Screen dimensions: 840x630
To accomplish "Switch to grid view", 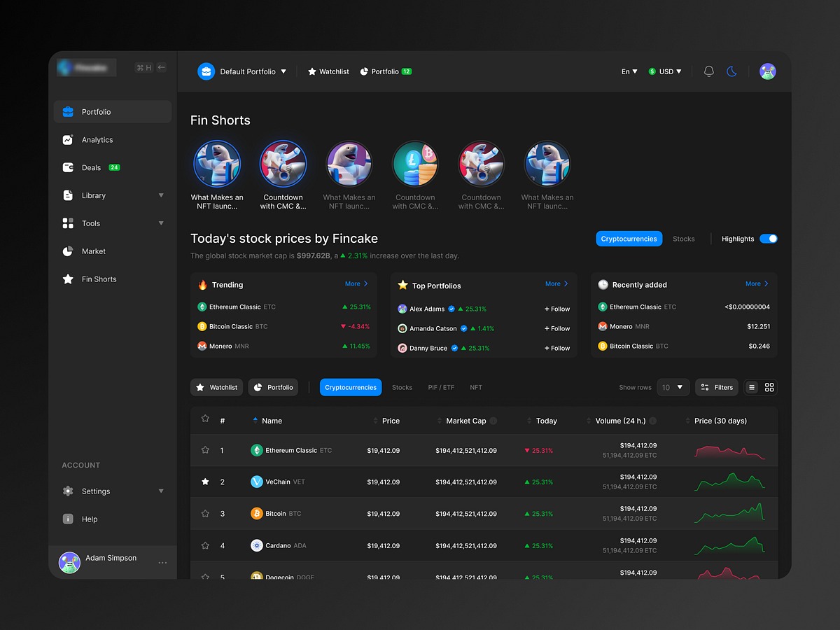I will click(769, 387).
